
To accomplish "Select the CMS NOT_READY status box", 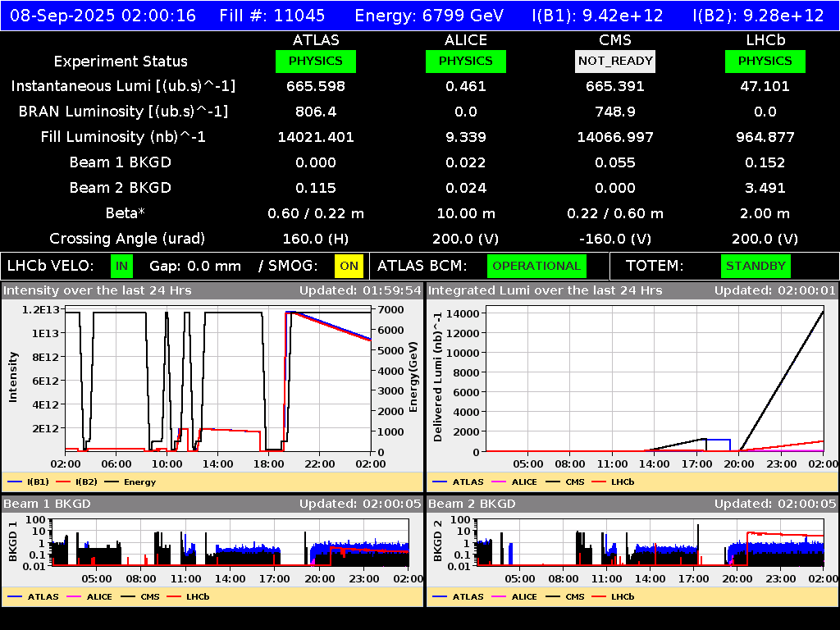I will click(x=615, y=61).
